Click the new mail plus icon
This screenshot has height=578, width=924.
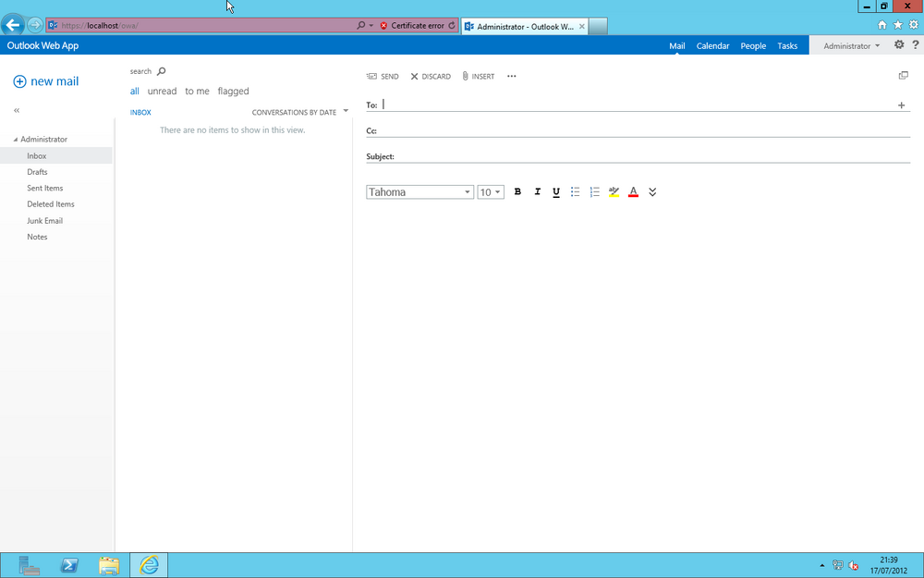19,81
